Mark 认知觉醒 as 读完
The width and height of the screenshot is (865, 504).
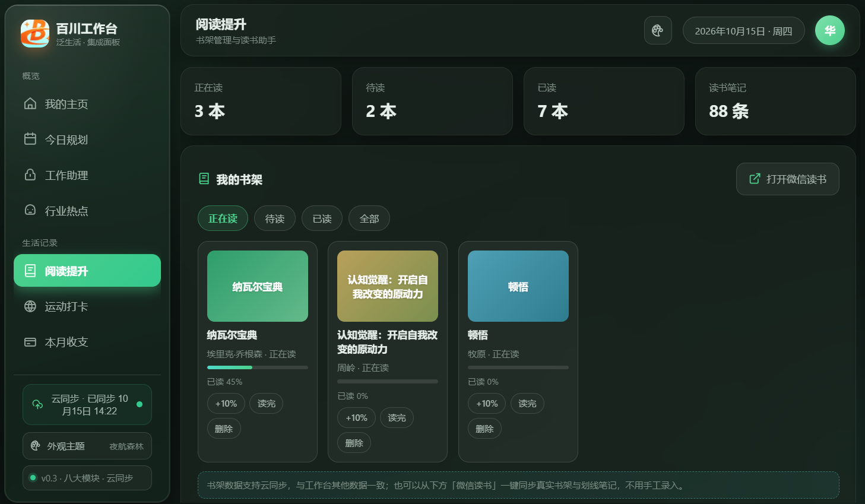tap(397, 418)
